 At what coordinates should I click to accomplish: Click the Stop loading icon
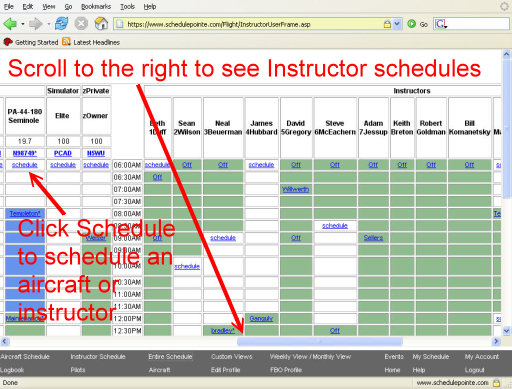(81, 24)
